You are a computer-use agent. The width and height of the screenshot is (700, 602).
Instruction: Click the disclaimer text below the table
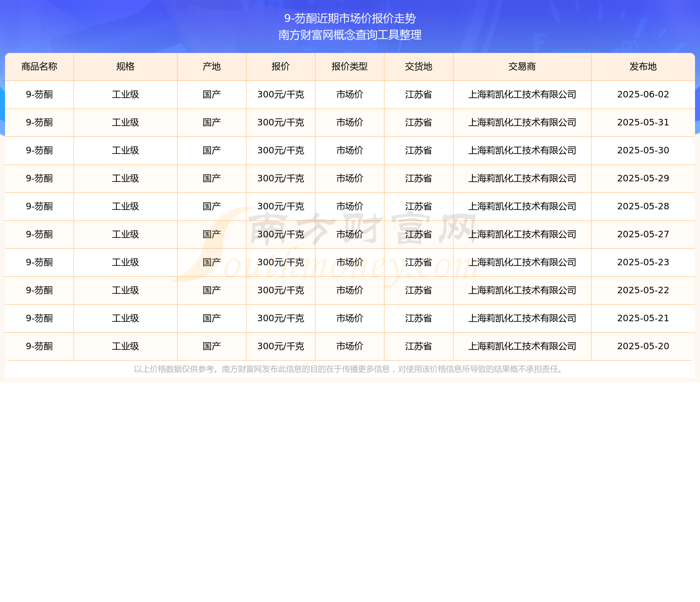point(350,369)
